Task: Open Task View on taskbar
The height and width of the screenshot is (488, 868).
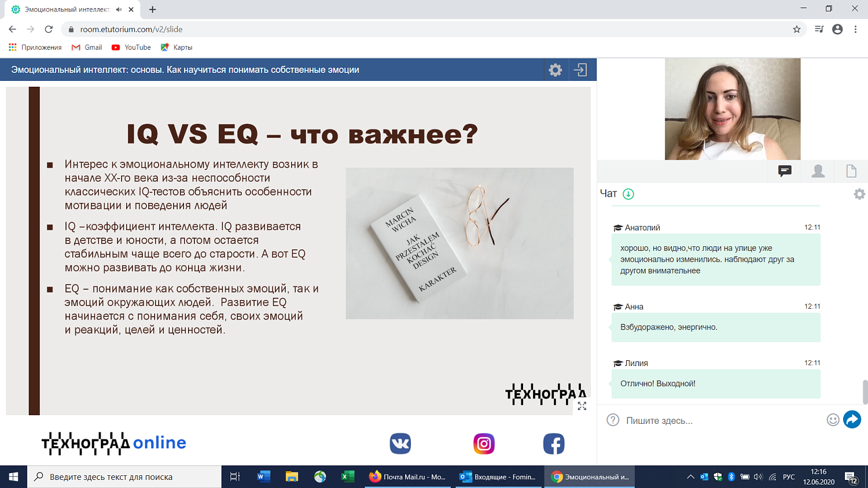Action: (235, 477)
